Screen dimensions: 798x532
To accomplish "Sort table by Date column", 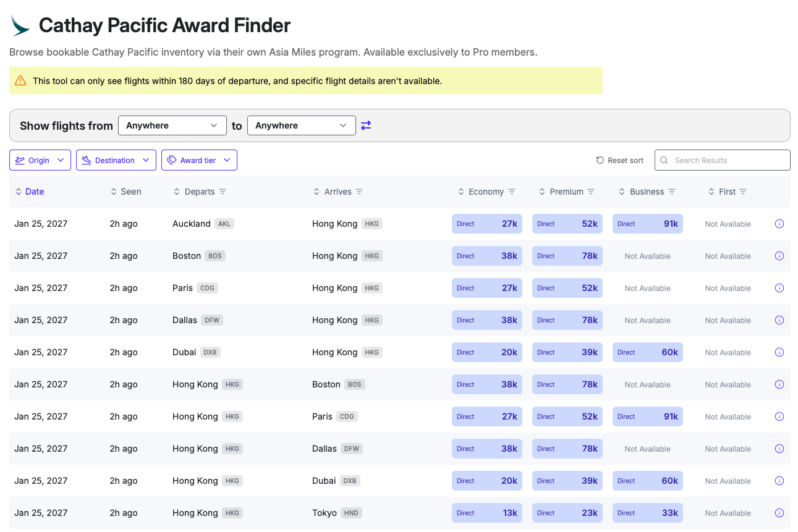I will [30, 192].
